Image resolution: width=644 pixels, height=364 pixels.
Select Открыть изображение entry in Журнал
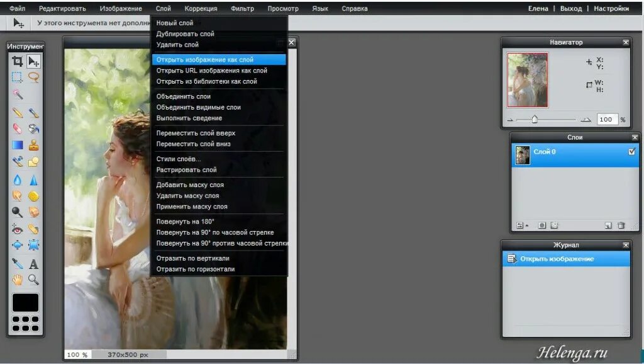coord(567,259)
